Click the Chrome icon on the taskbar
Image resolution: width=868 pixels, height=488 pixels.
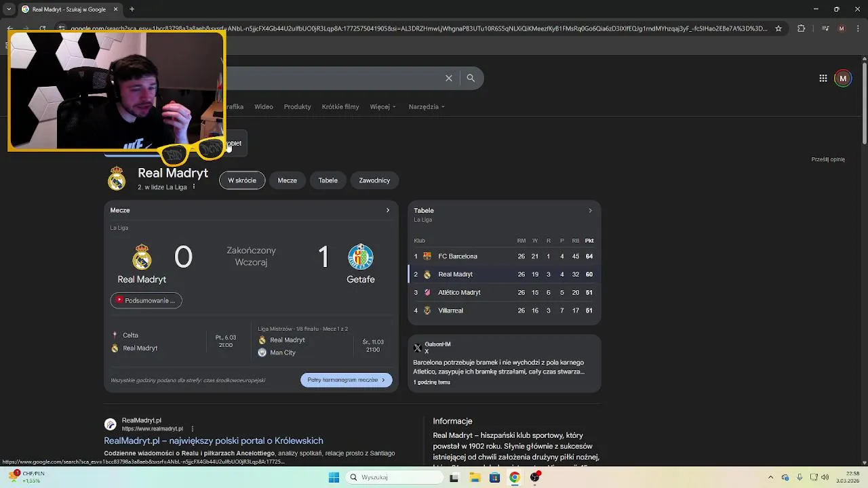point(515,477)
